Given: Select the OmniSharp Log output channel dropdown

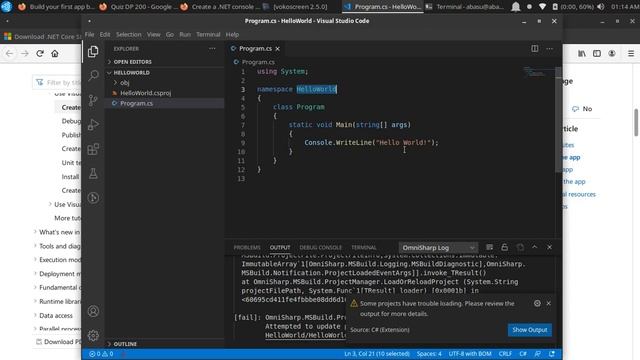Looking at the screenshot, I should (x=438, y=248).
